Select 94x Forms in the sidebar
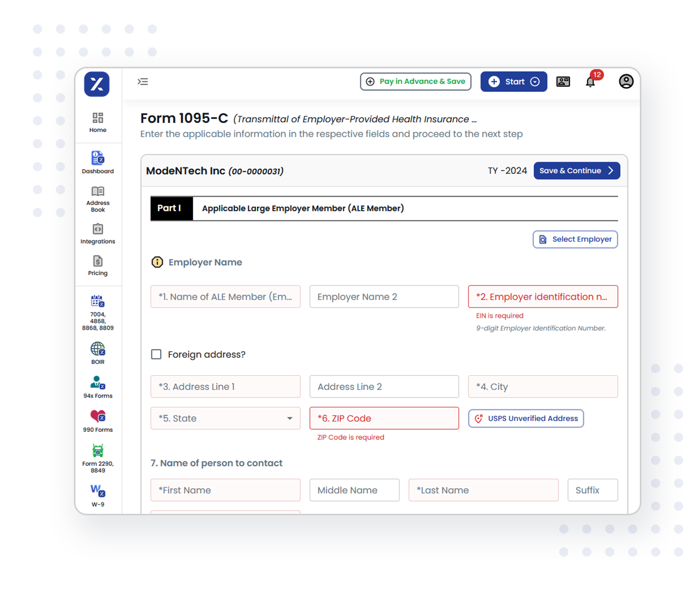Viewport: 700px width, 604px height. 97,386
